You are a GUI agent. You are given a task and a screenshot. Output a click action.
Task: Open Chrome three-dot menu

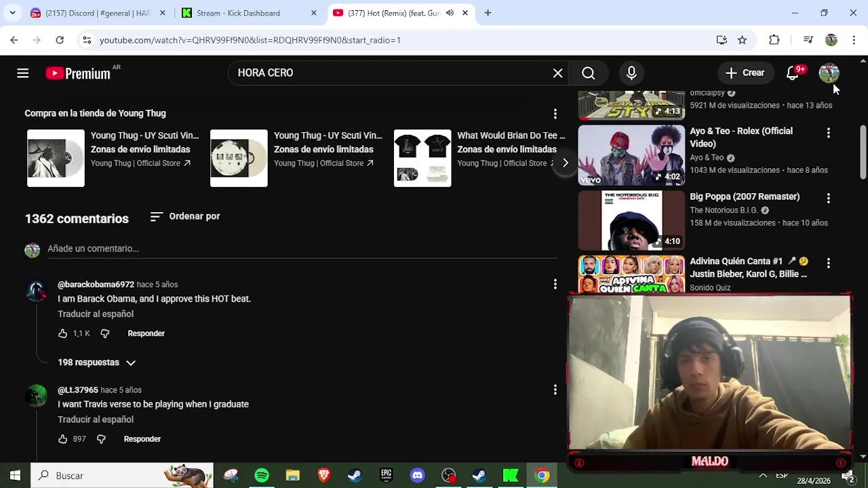[854, 40]
